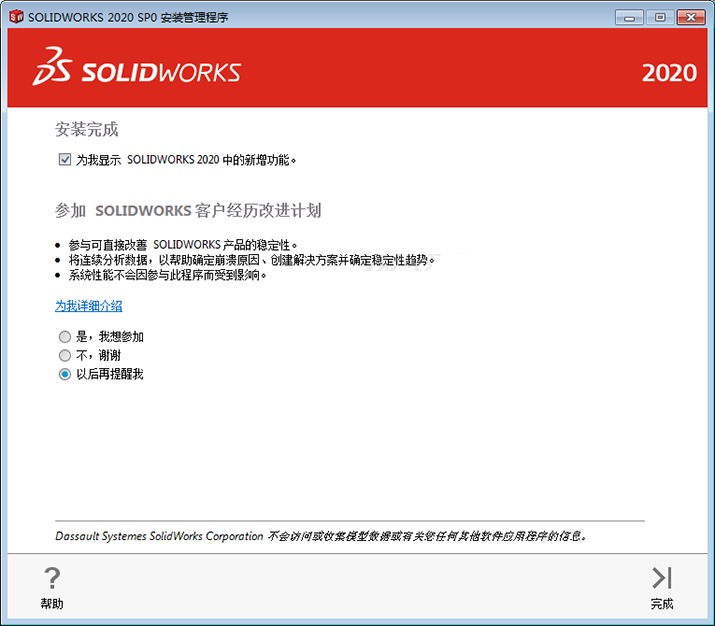
Task: Open help via the question mark icon
Action: pos(52,578)
